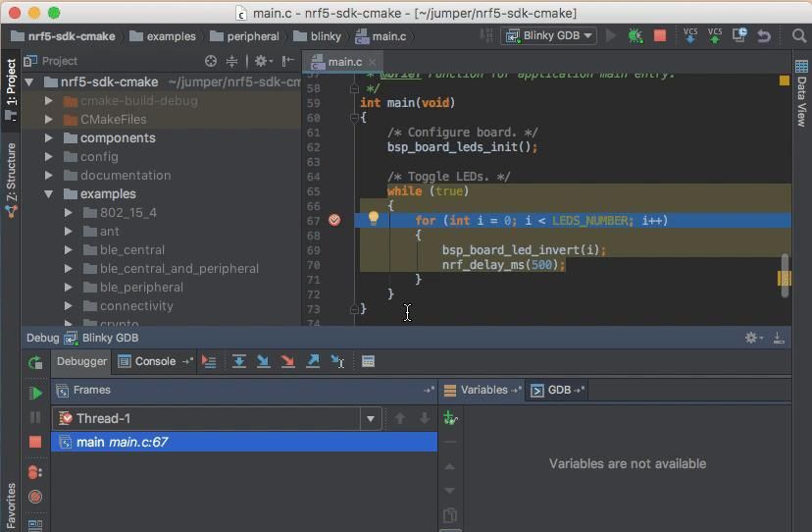Click Step Over debugger icon
Screen dimensions: 812x532
238,361
